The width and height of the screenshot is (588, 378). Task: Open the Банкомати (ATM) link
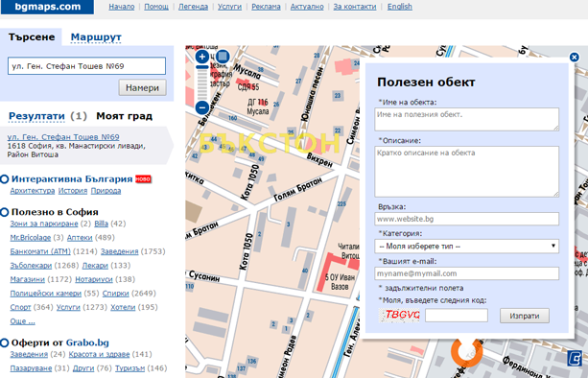click(x=40, y=251)
